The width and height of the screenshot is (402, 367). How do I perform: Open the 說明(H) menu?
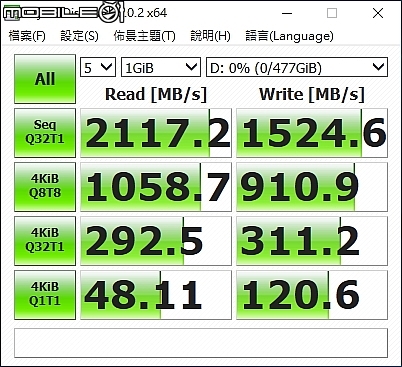[x=210, y=36]
